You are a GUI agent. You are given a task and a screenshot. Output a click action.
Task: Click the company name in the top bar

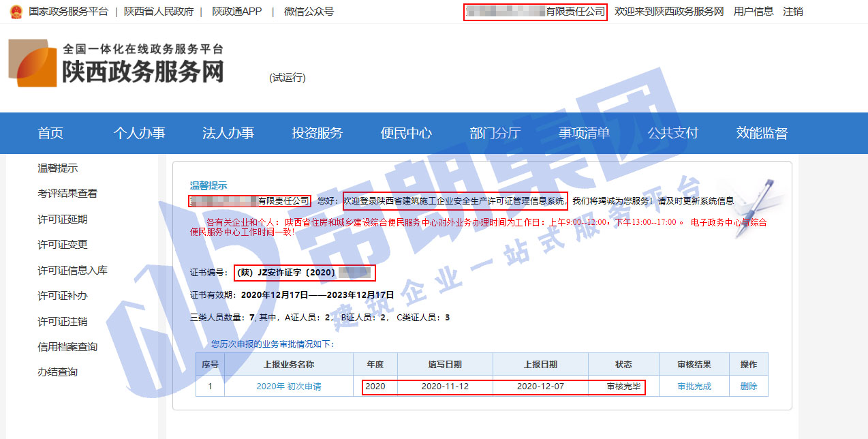pos(535,12)
